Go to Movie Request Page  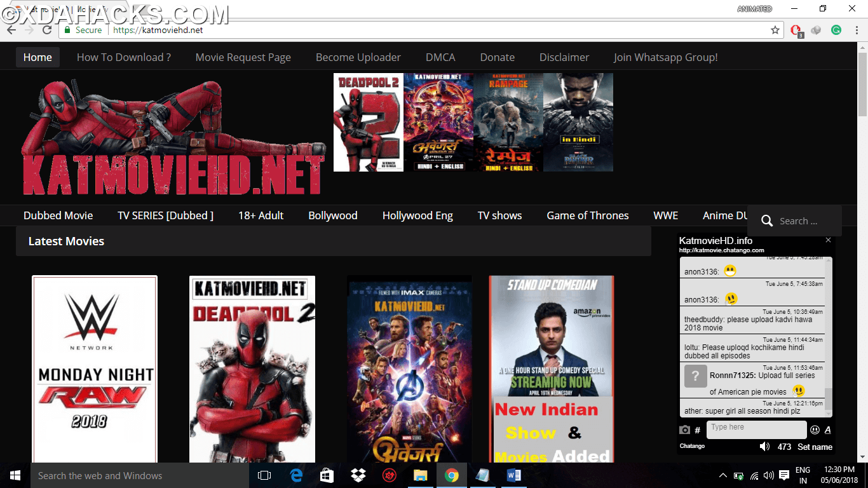point(243,57)
